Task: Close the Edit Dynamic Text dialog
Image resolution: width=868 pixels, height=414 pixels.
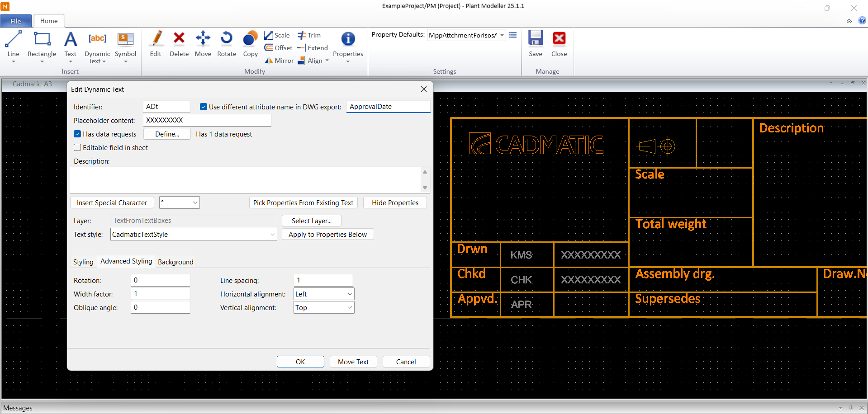Action: (x=424, y=89)
